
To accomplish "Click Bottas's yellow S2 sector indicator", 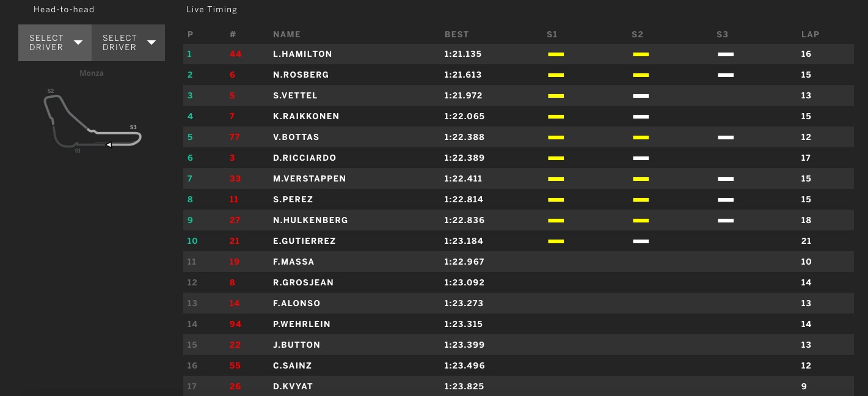I will [x=641, y=137].
